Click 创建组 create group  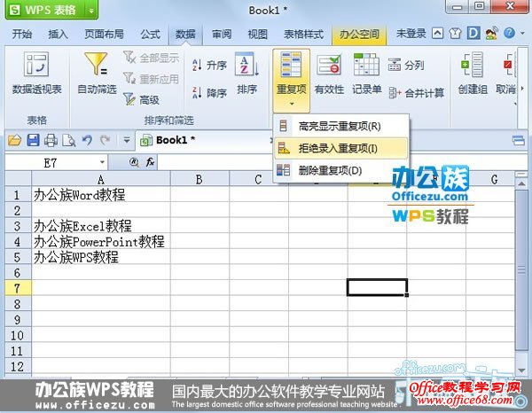point(473,74)
